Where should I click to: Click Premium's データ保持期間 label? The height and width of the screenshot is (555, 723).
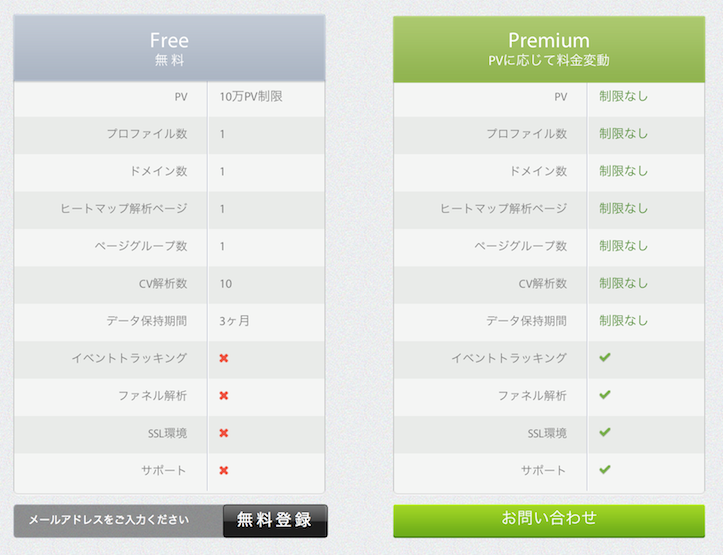click(526, 321)
